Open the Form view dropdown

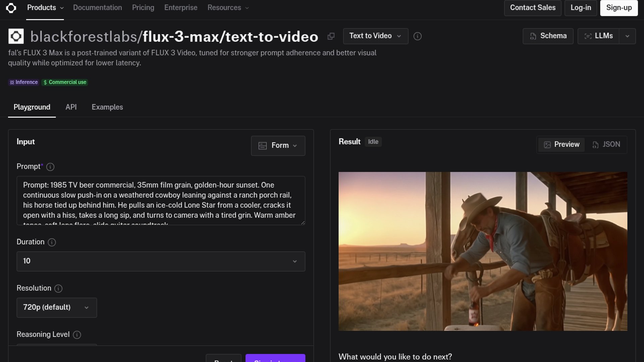[x=278, y=145]
